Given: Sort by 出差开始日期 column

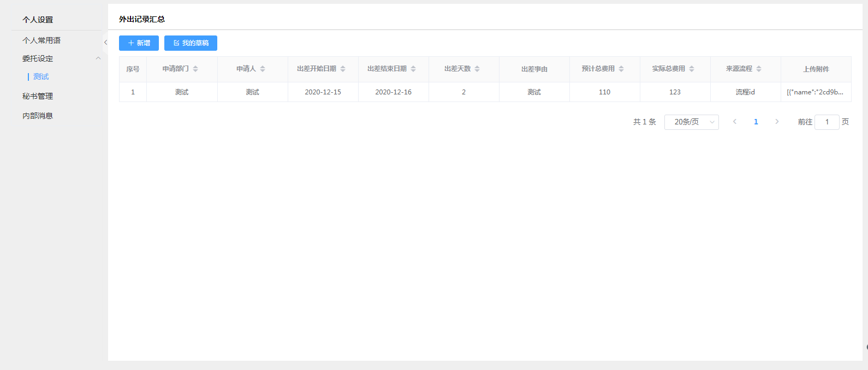Looking at the screenshot, I should [343, 69].
